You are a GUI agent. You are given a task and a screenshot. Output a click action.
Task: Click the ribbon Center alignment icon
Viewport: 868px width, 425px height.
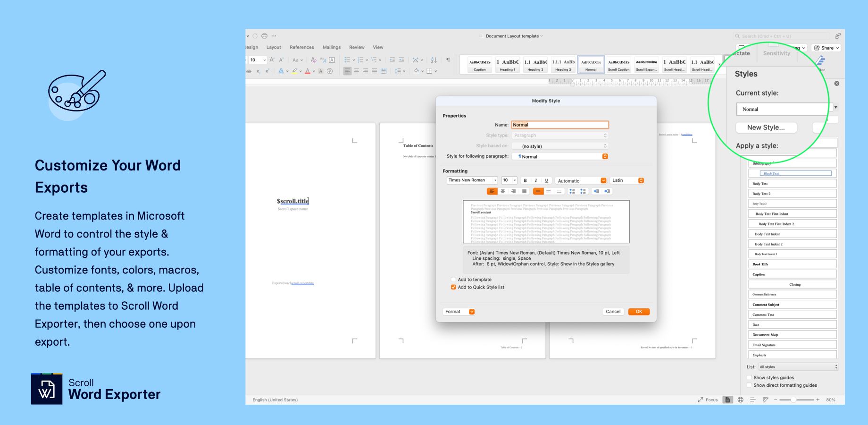[x=357, y=71]
